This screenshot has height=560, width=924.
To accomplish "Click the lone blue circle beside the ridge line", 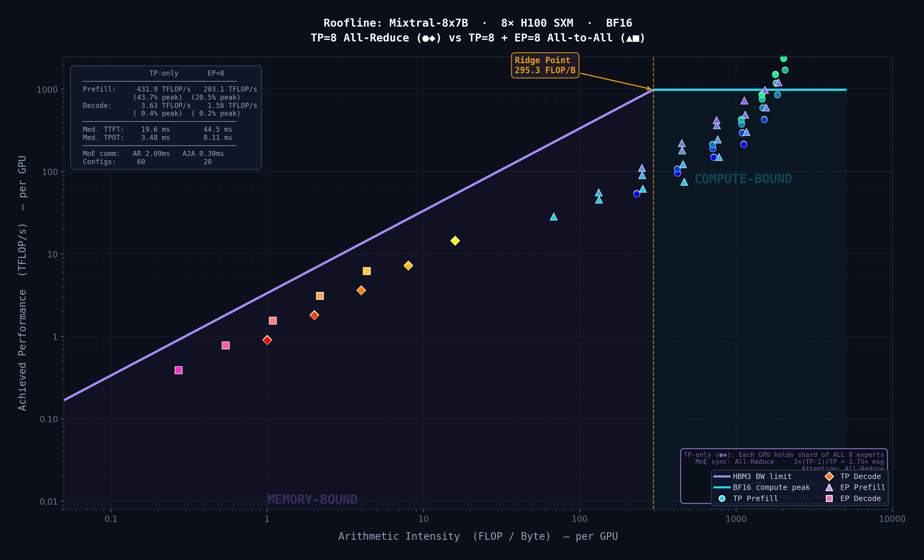I will [637, 194].
